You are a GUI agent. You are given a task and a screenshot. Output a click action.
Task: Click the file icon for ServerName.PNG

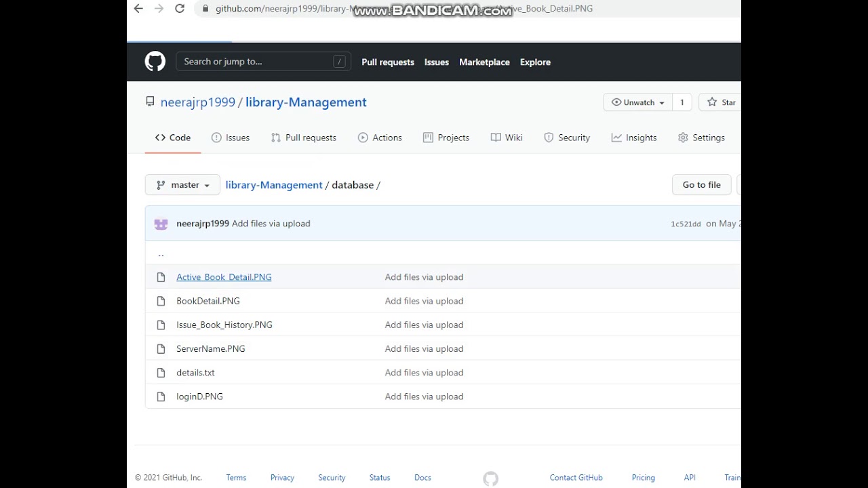161,349
